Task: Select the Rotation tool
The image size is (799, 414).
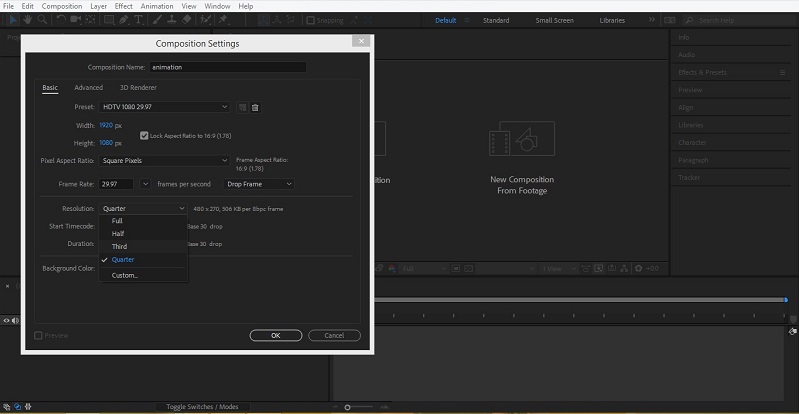Action: tap(61, 20)
